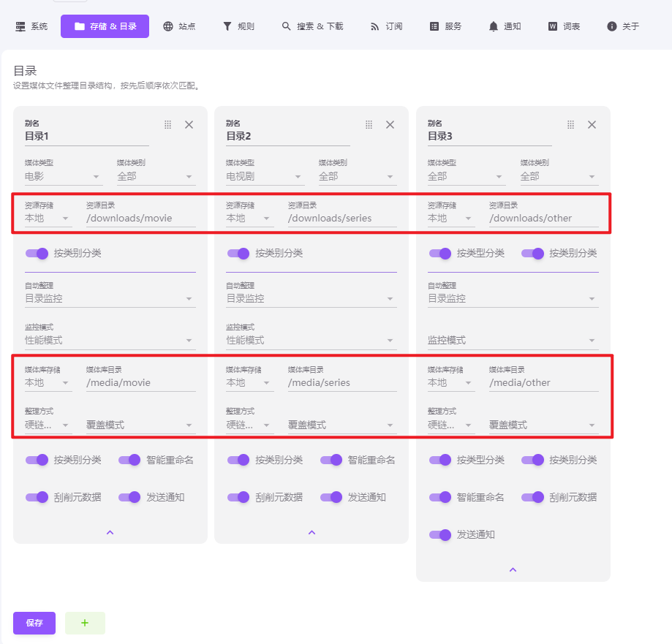
Task: Remove 目录2 card with its X icon
Action: [x=390, y=125]
